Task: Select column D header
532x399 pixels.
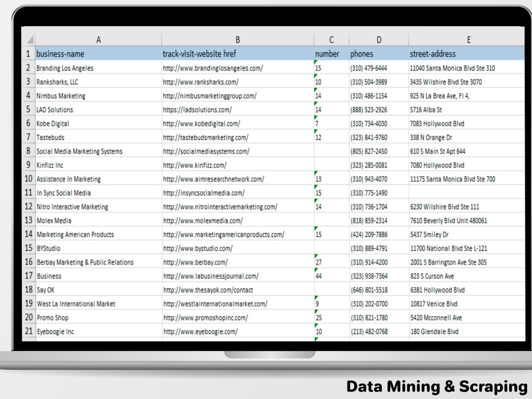Action: [379, 40]
